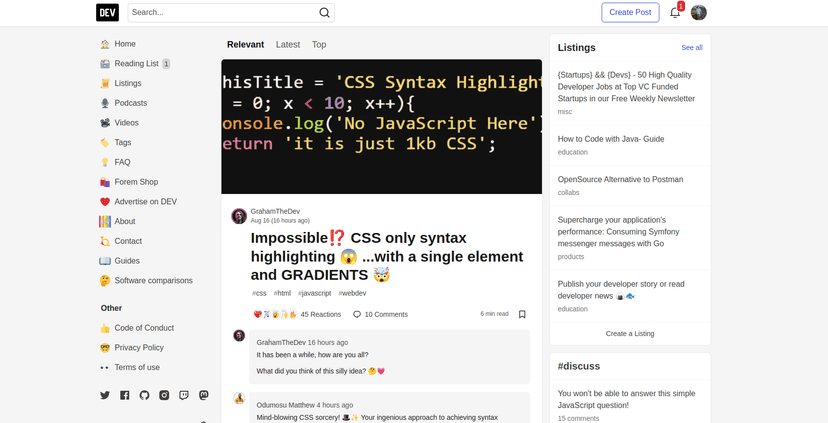Switch to the Relevant feed tab
Viewport: 828px width, 423px height.
coord(246,45)
